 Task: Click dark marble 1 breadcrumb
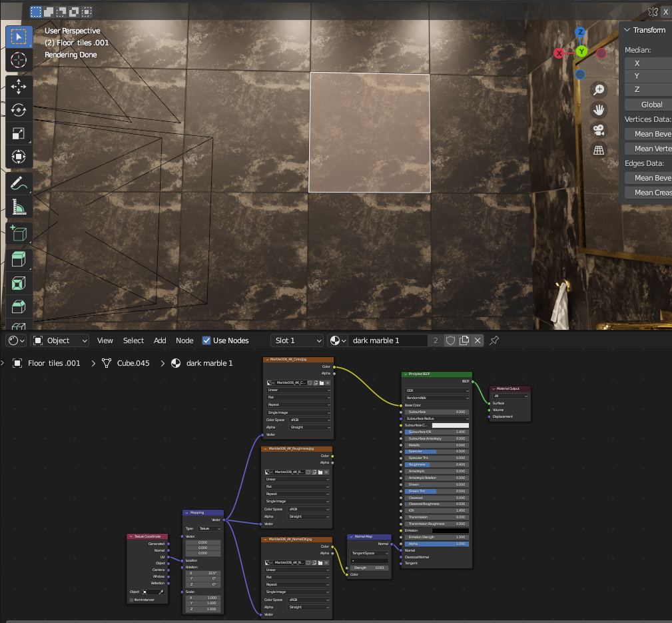click(x=210, y=363)
